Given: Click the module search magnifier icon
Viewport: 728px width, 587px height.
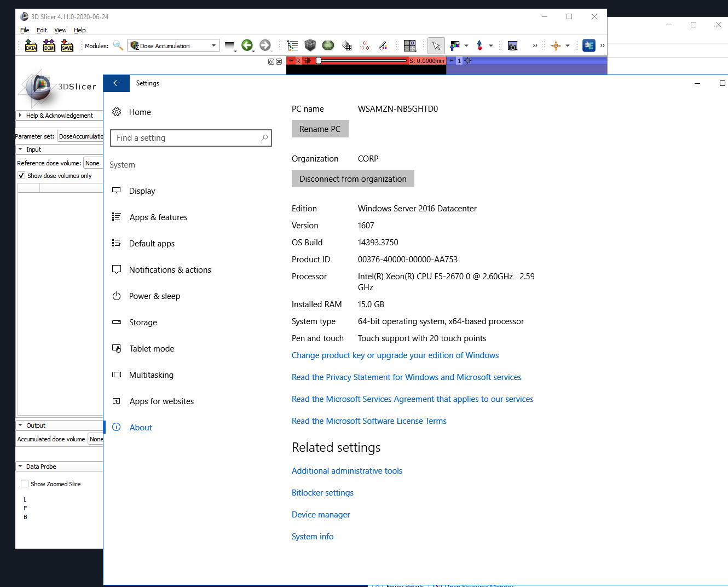Looking at the screenshot, I should (118, 45).
